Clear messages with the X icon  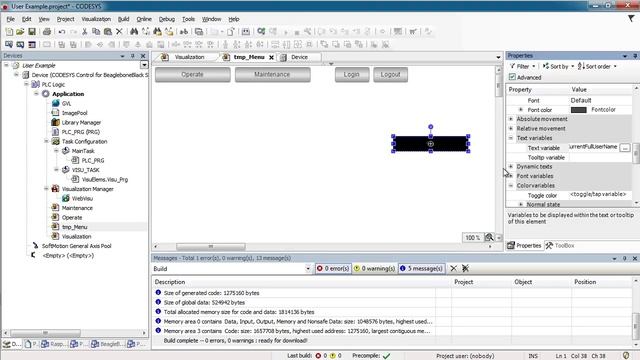click(453, 269)
